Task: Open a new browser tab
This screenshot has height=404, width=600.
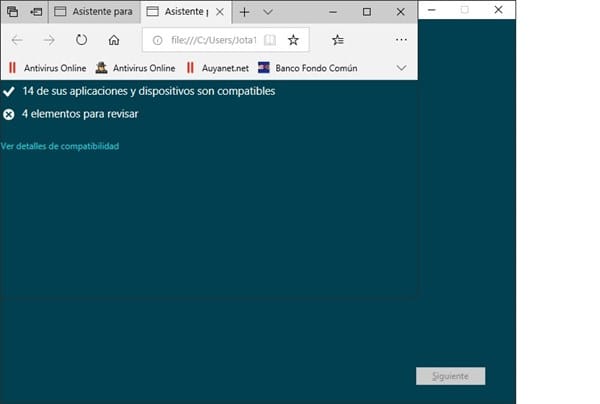Action: (244, 12)
